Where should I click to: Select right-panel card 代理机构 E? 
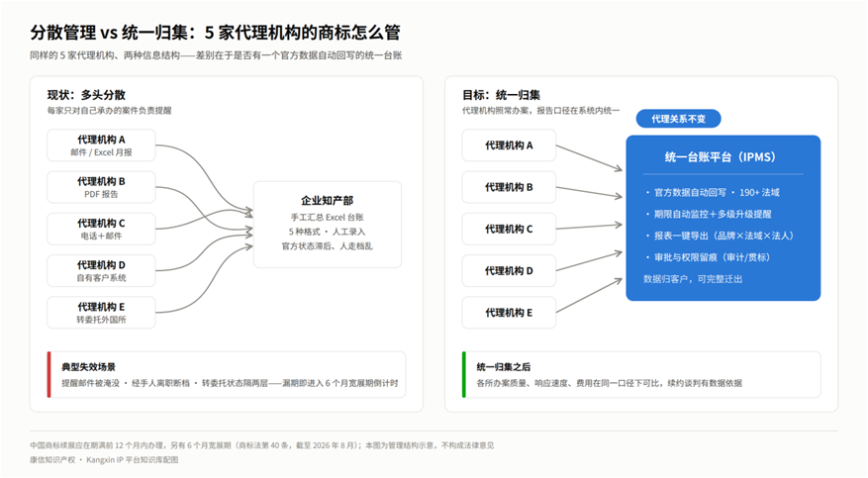point(509,313)
